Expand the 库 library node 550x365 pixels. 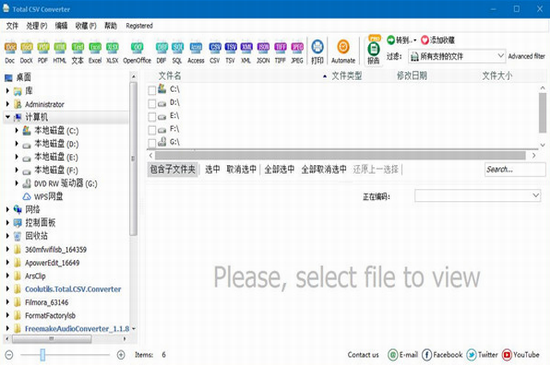7,91
